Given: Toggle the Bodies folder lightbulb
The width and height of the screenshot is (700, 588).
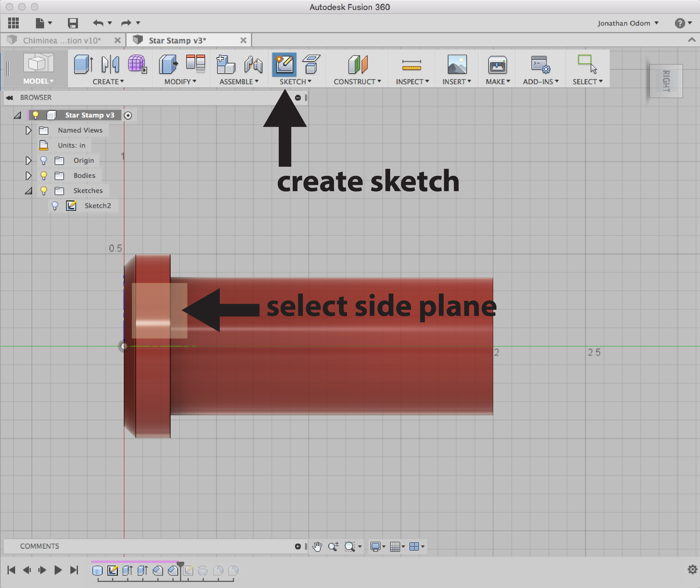Looking at the screenshot, I should coord(43,175).
